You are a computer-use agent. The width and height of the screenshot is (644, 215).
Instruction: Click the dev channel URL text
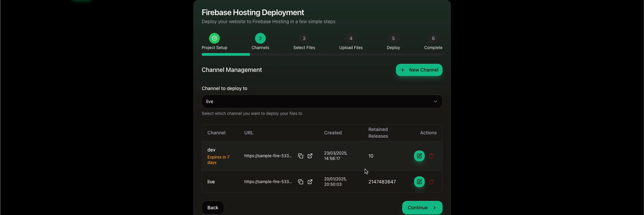tap(268, 156)
